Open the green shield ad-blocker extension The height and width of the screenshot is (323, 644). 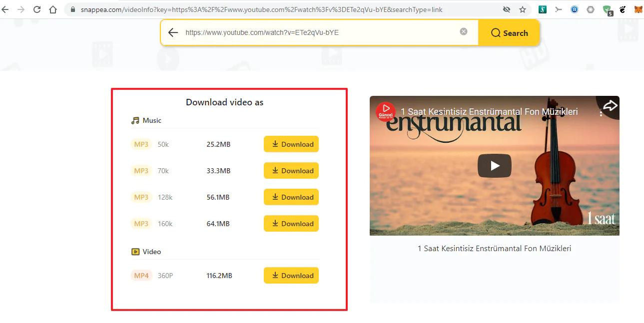608,10
